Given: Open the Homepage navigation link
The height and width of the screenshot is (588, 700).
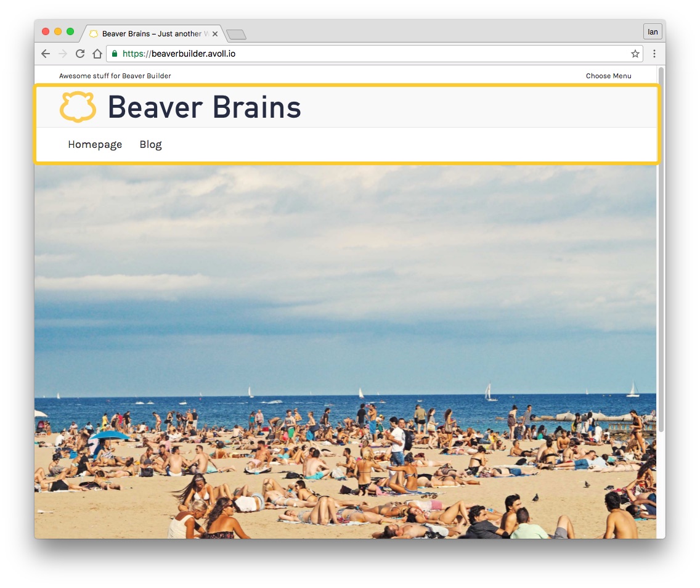Looking at the screenshot, I should tap(95, 144).
